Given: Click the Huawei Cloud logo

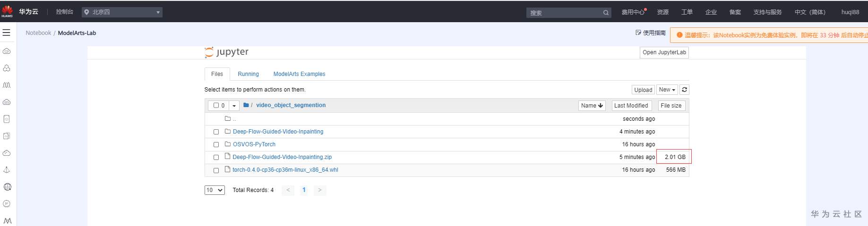Looking at the screenshot, I should (7, 11).
